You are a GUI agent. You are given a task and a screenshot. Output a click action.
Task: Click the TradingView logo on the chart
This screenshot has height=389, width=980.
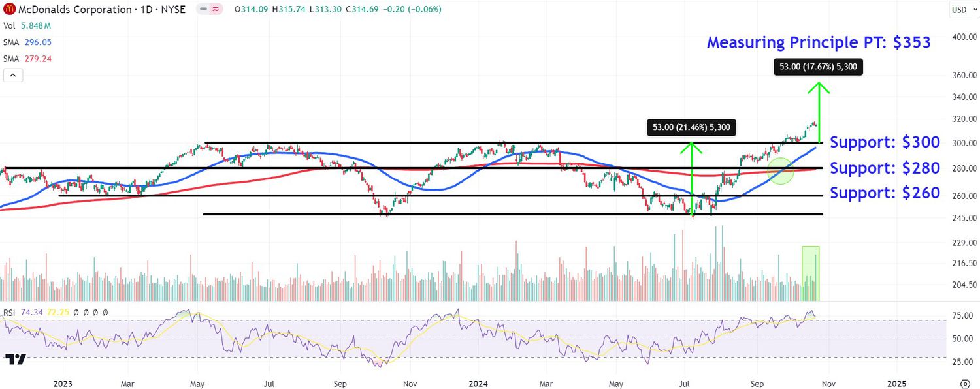[x=15, y=360]
